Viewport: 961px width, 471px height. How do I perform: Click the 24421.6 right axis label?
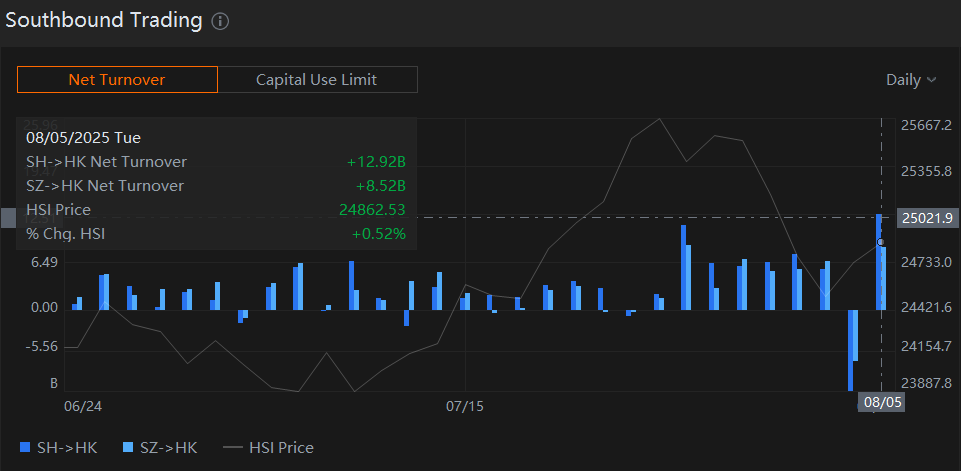(926, 307)
